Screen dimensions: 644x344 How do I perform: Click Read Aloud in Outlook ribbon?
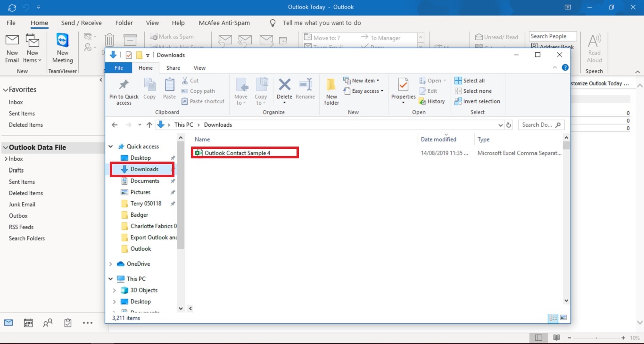[x=594, y=48]
